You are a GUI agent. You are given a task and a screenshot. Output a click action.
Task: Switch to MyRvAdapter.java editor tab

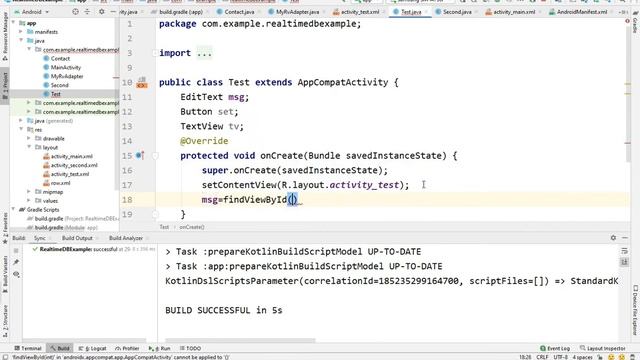click(297, 12)
